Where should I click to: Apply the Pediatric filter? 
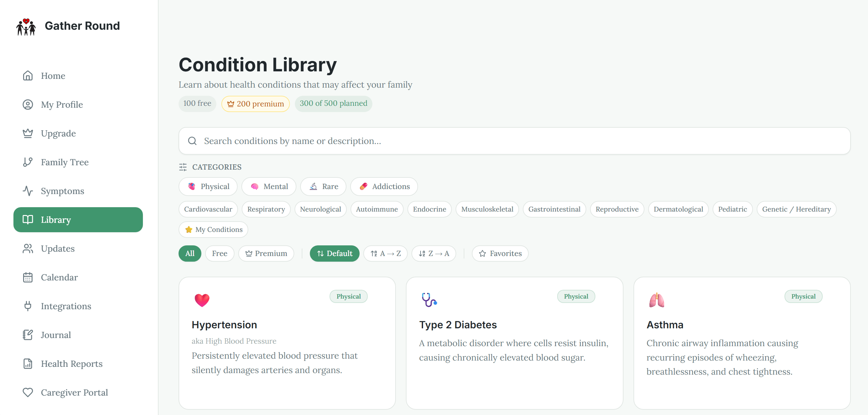732,209
